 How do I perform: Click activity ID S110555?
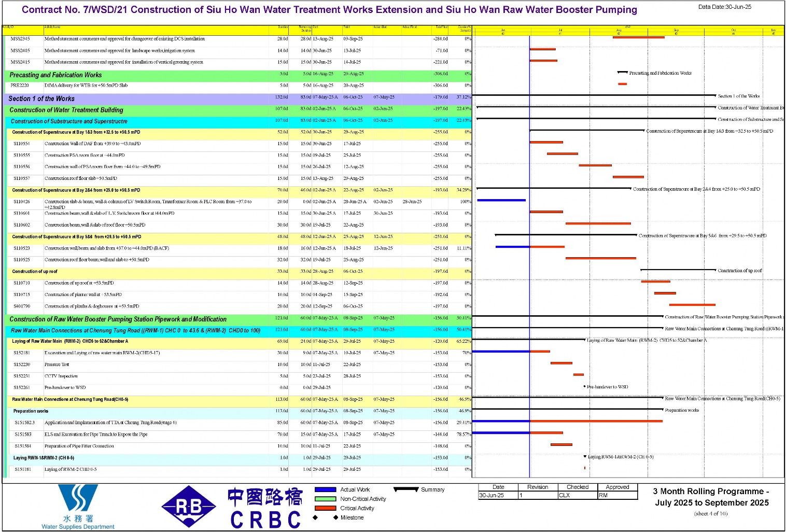click(22, 155)
